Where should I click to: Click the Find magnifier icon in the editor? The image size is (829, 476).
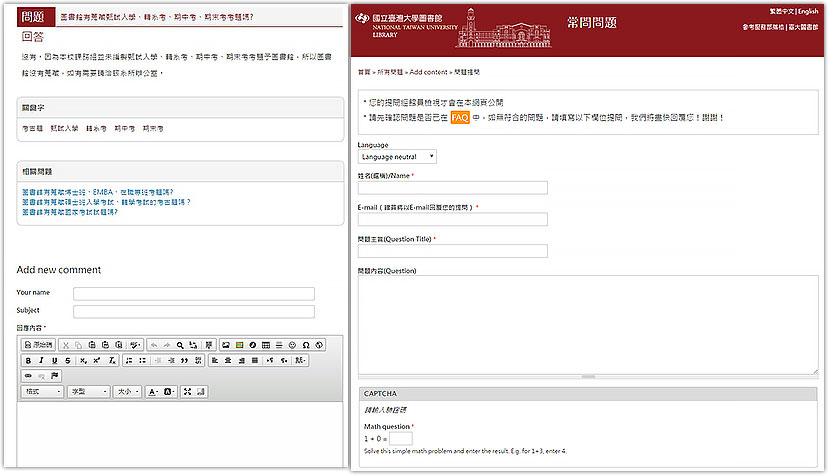point(180,345)
